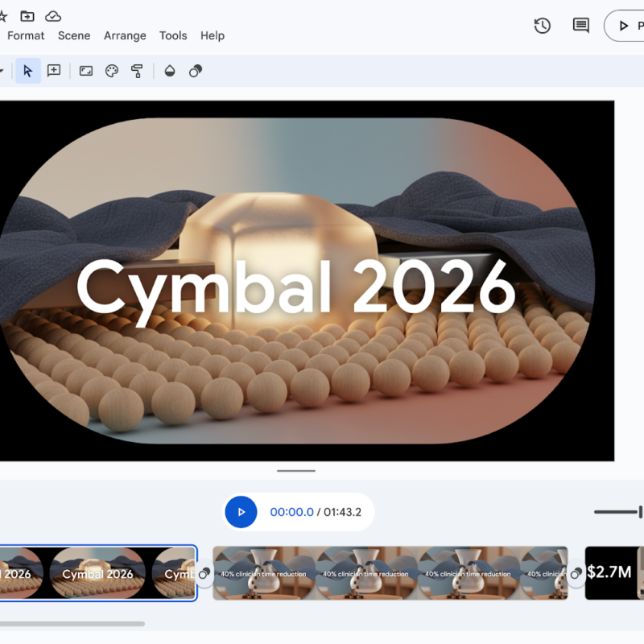Click the opacity droplet icon
The image size is (644, 644).
pos(170,71)
